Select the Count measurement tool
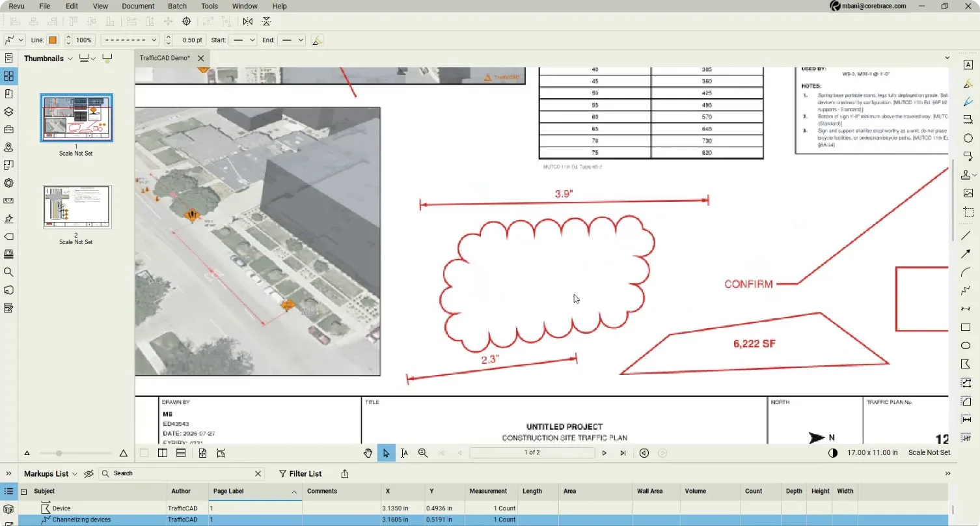 pos(966,437)
